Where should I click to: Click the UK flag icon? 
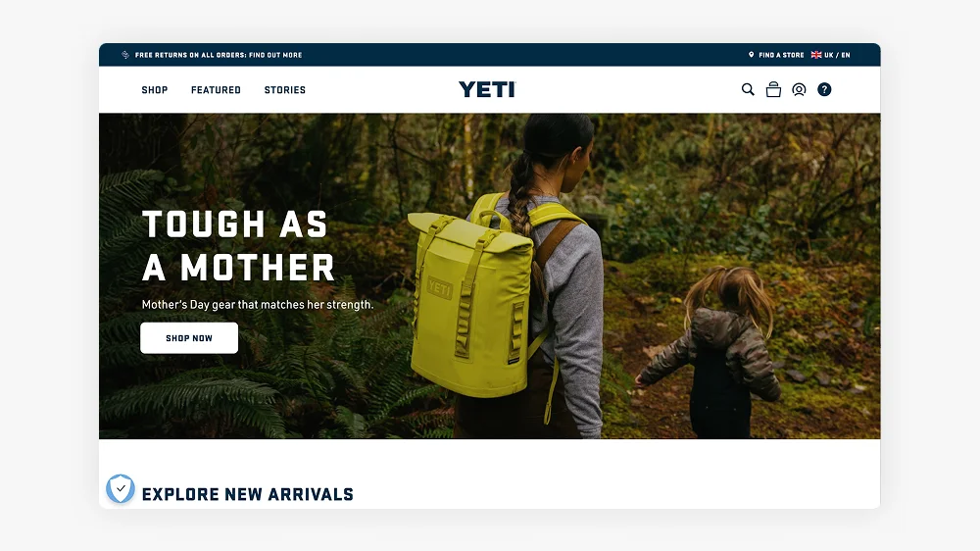[x=816, y=54]
